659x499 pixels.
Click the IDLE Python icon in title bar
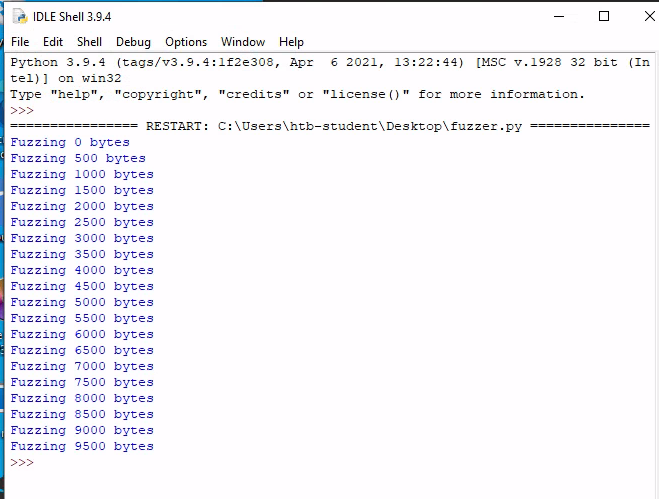click(x=20, y=16)
